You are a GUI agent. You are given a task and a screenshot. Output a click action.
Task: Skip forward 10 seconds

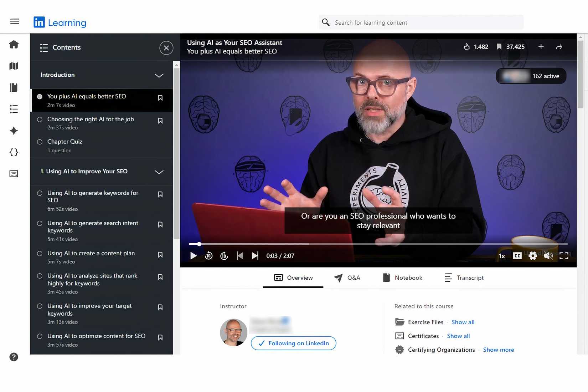[224, 256]
